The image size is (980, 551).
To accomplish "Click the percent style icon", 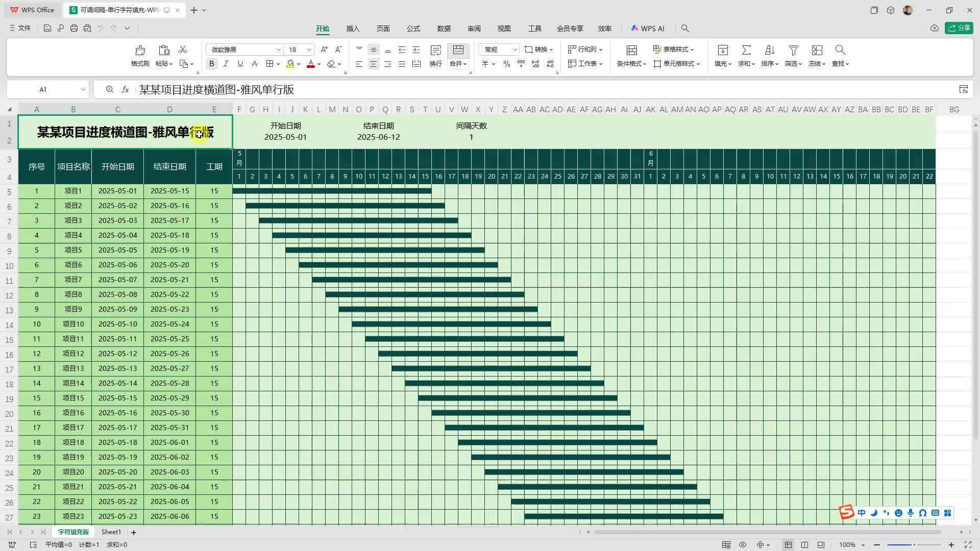I will point(506,64).
